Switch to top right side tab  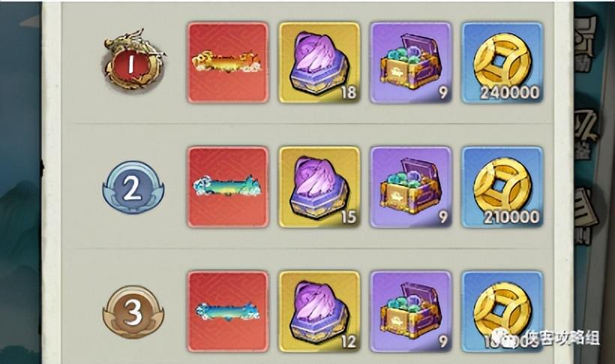(586, 43)
